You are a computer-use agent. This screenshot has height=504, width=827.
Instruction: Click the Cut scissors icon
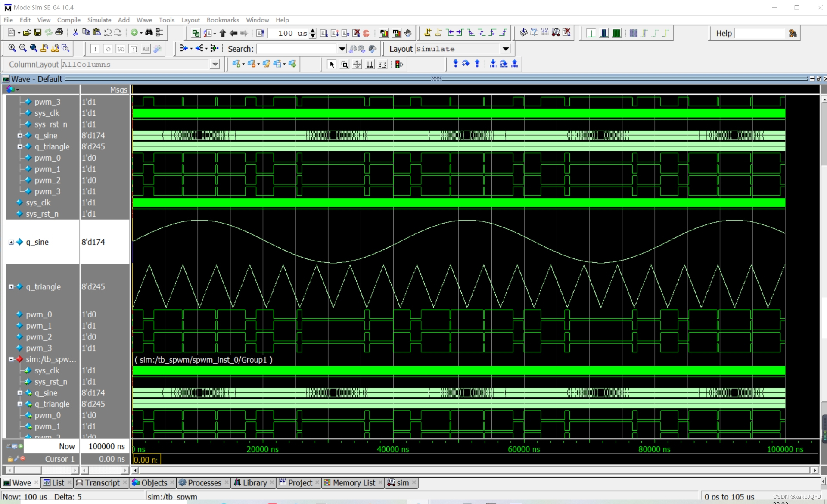[x=75, y=33]
